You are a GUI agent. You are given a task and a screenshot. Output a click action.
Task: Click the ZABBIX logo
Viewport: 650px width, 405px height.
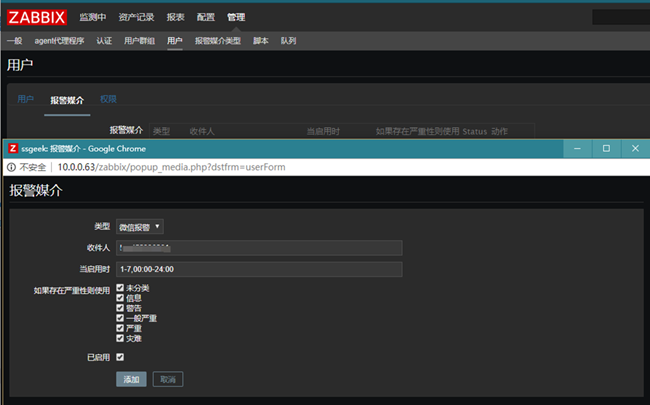tap(36, 17)
